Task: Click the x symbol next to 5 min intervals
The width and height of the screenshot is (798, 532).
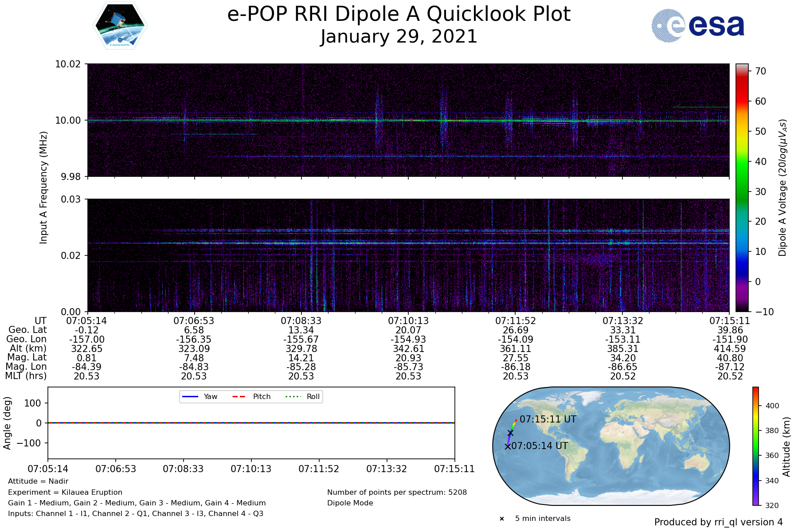Action: tap(502, 519)
